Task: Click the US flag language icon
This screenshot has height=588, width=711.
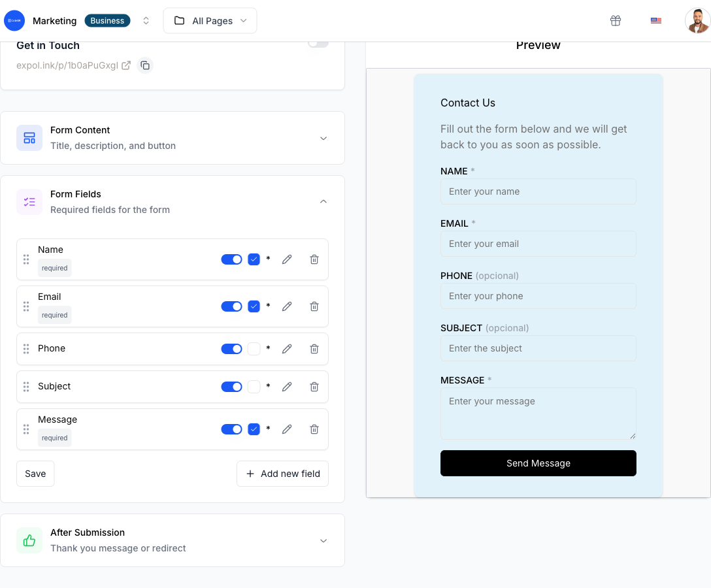Action: click(655, 20)
